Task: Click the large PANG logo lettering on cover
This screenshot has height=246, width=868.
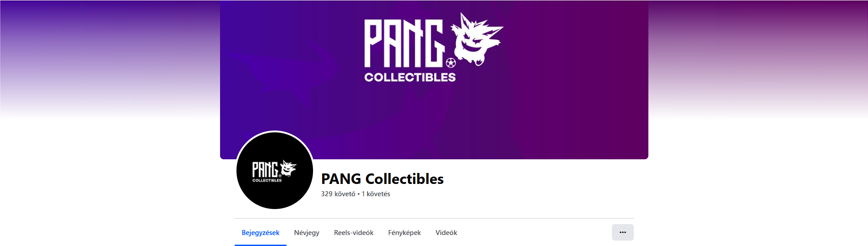Action: (404, 43)
